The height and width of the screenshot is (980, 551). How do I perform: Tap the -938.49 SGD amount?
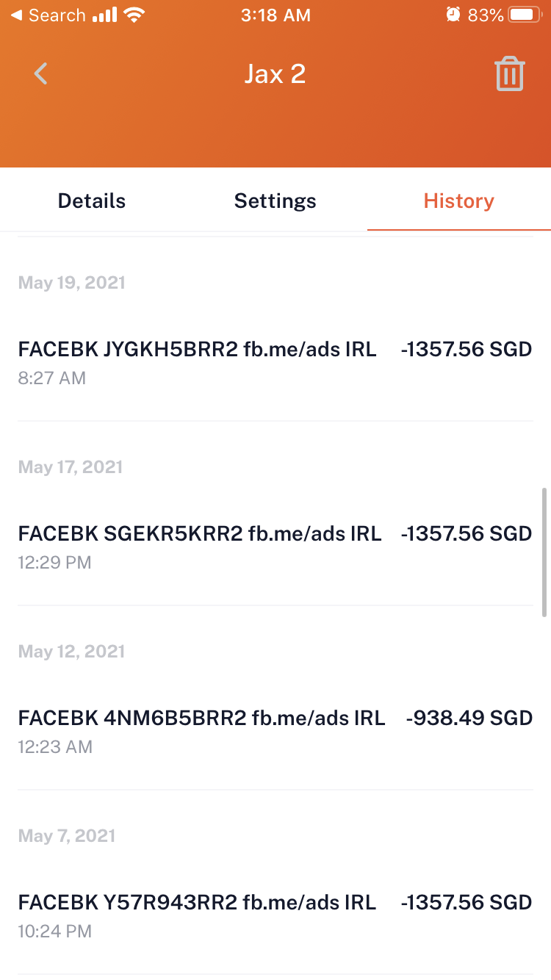tap(469, 718)
